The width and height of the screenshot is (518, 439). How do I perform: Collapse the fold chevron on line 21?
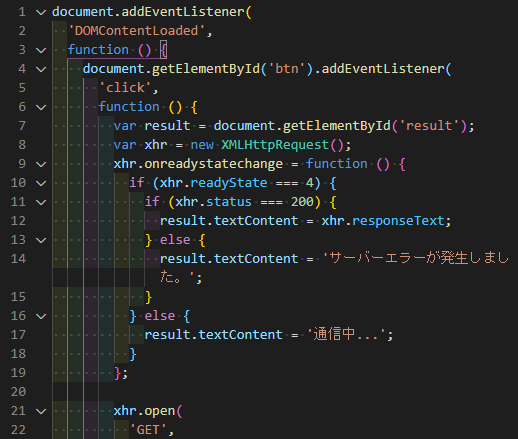pyautogui.click(x=41, y=411)
